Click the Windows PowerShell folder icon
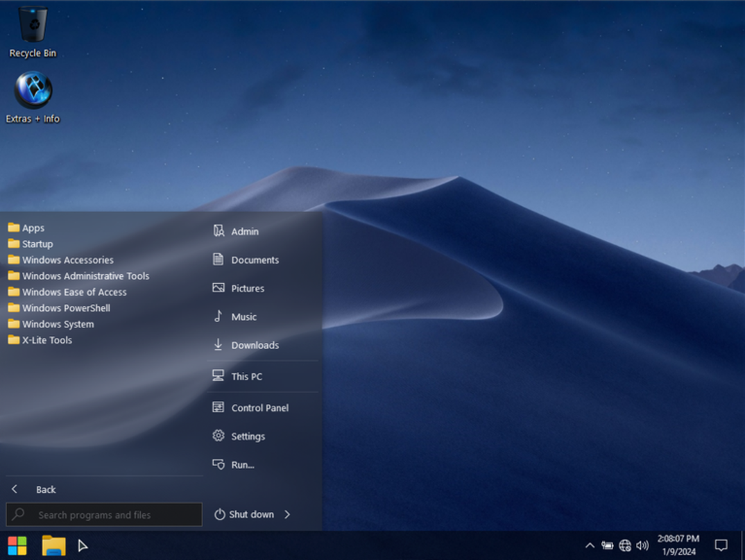 (x=14, y=307)
